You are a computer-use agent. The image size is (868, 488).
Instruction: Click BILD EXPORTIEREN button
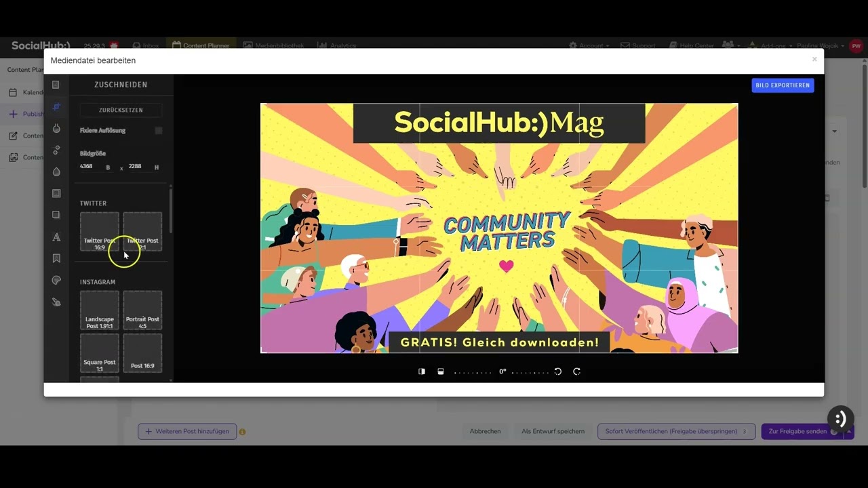point(783,85)
